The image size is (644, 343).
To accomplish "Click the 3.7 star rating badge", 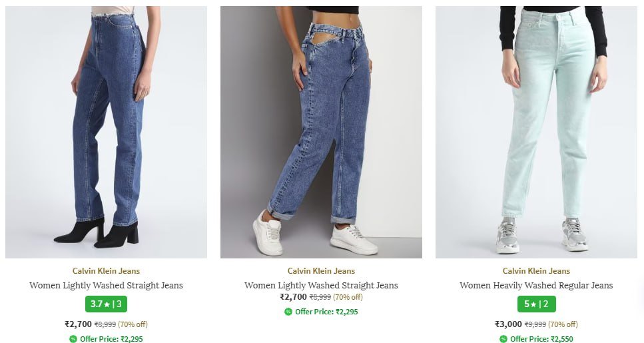I will point(107,304).
